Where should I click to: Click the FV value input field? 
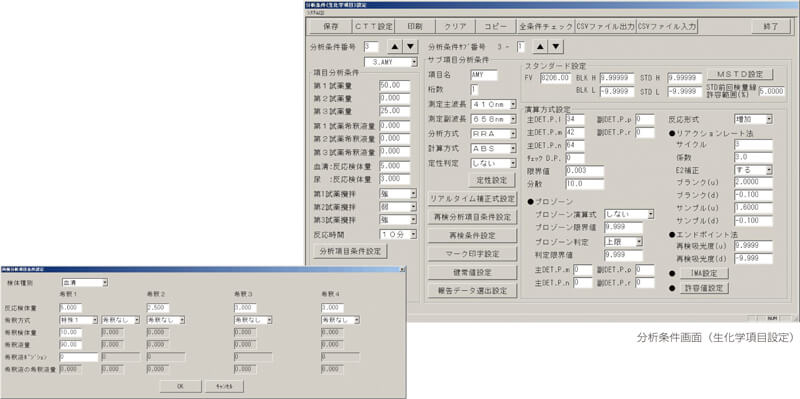click(556, 78)
